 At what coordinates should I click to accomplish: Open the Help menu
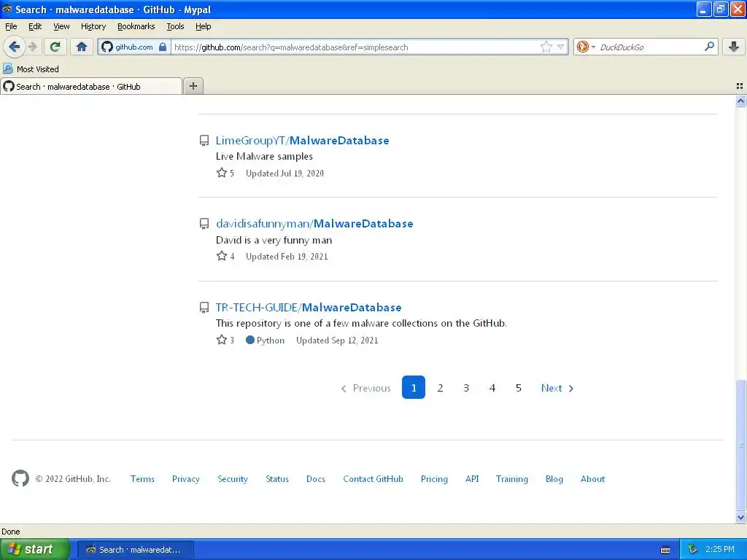[203, 26]
